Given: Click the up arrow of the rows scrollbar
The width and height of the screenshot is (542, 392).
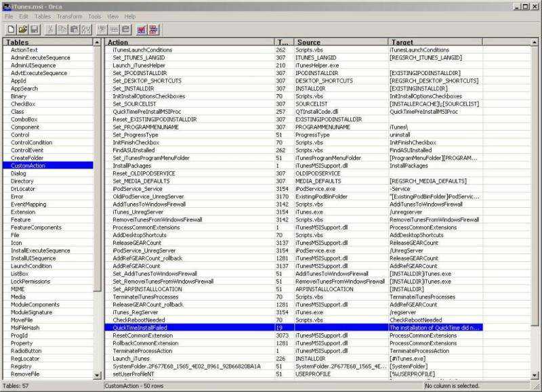Looking at the screenshot, I should (x=535, y=43).
